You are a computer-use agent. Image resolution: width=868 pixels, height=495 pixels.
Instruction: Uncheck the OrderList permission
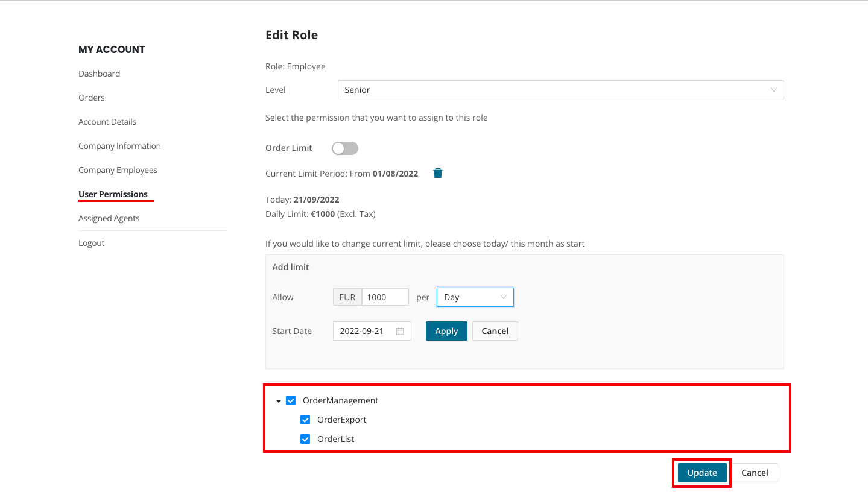(x=305, y=439)
